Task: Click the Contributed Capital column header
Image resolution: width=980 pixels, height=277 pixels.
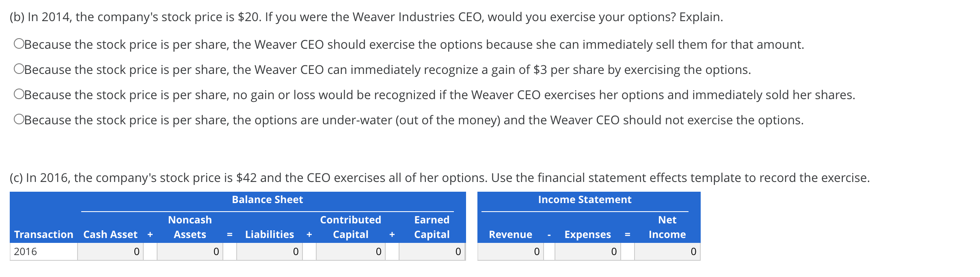Action: point(350,227)
